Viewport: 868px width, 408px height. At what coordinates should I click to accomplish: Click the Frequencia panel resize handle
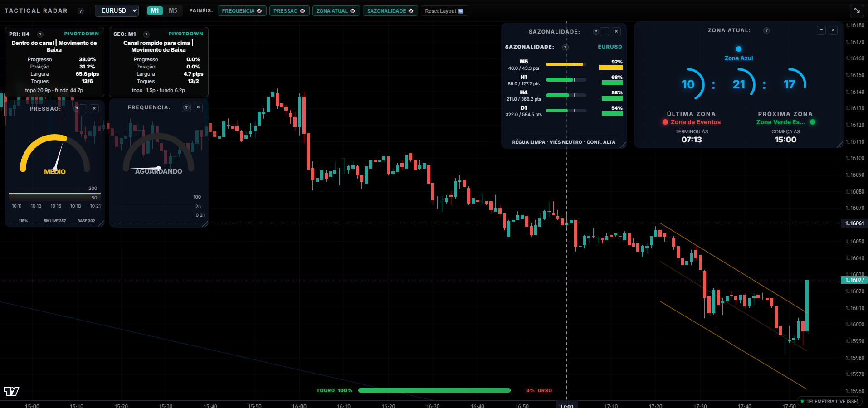point(205,223)
